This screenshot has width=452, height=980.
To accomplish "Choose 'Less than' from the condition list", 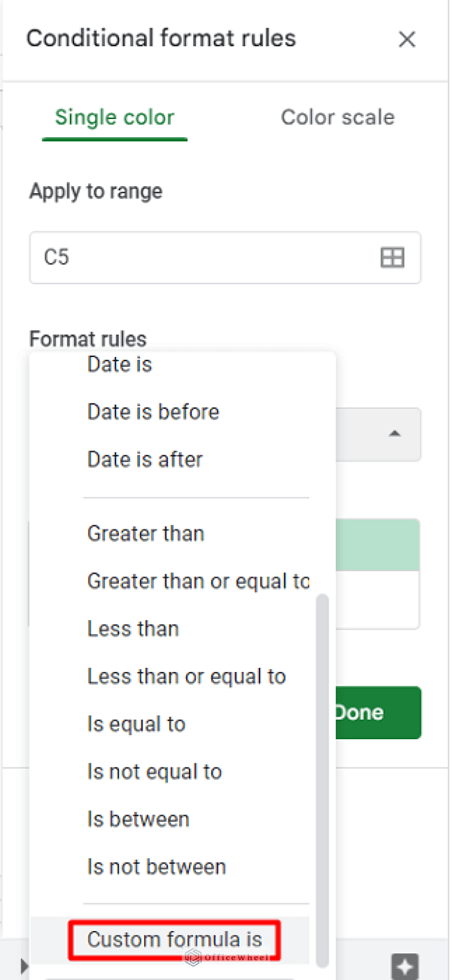I will point(132,628).
